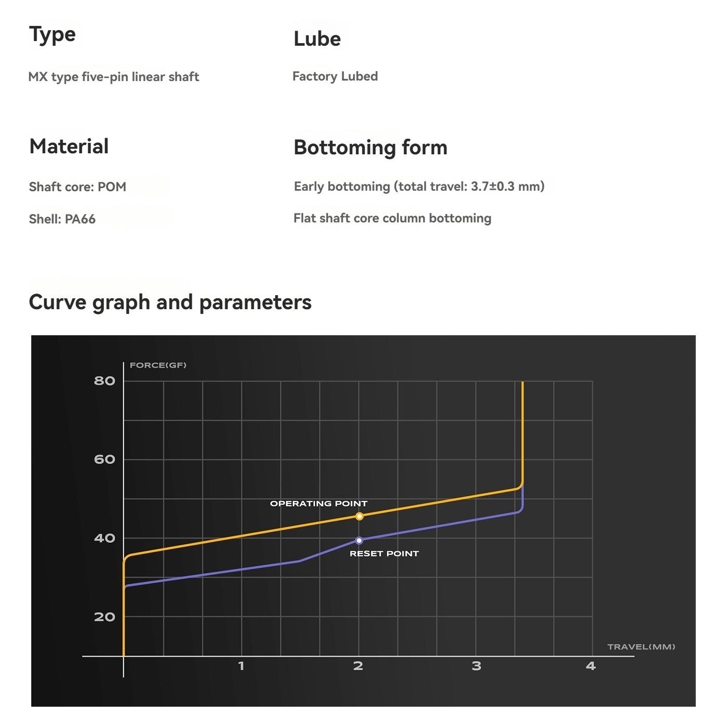The image size is (727, 728).
Task: Click the Shaft core: POM text
Action: (x=77, y=187)
